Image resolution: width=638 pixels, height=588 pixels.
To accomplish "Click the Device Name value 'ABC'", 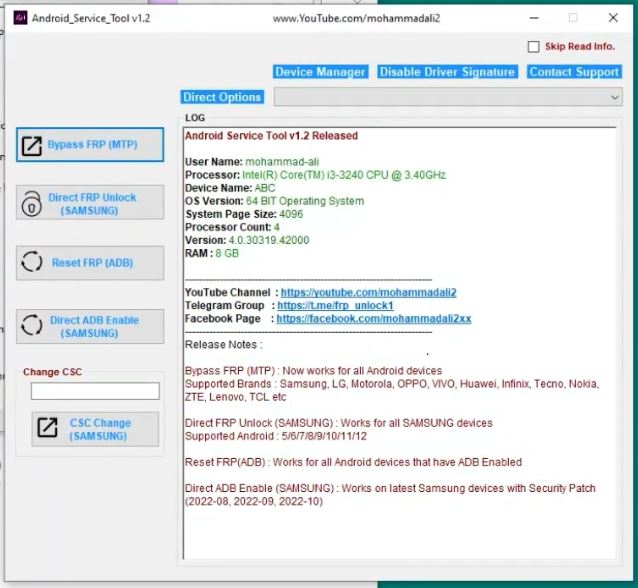I will point(265,188).
